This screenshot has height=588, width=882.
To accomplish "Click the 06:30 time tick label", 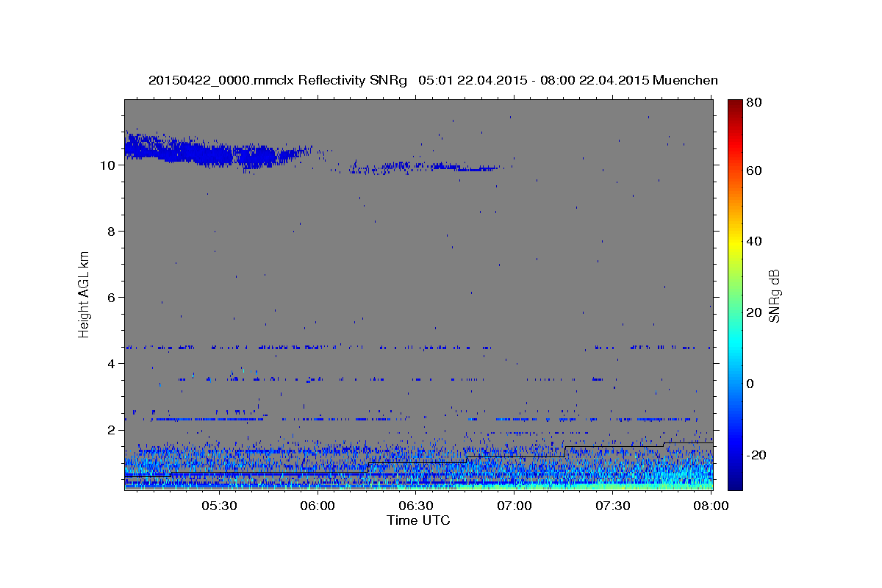I will 415,506.
